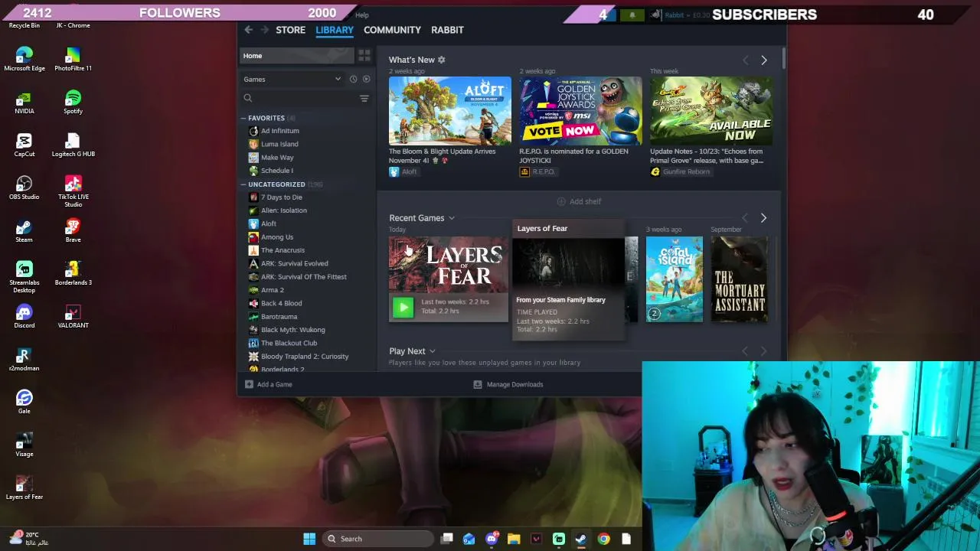The height and width of the screenshot is (551, 980).
Task: Select ARK: Survival Evolved entry
Action: [x=295, y=263]
